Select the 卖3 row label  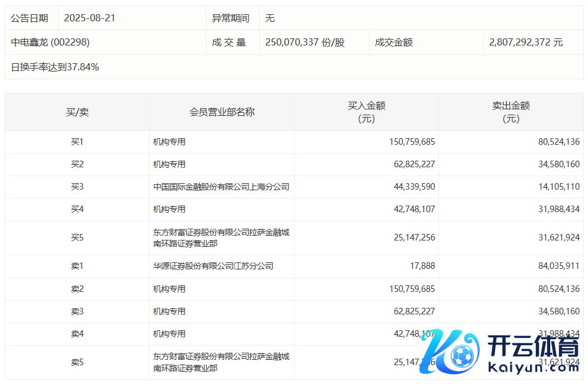[77, 311]
